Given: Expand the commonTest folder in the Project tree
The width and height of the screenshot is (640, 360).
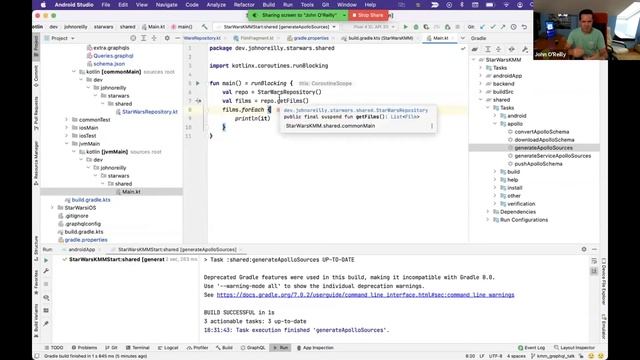Looking at the screenshot, I should pyautogui.click(x=67, y=120).
